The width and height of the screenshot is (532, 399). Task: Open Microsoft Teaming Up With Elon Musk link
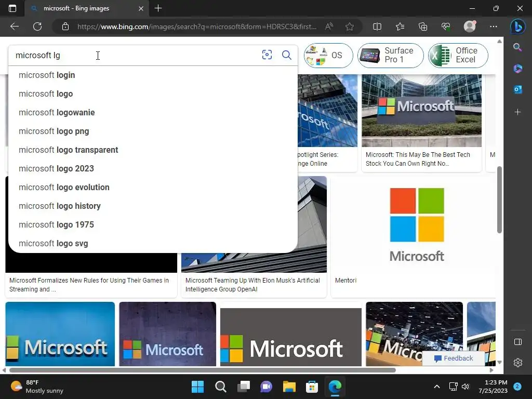(x=252, y=285)
